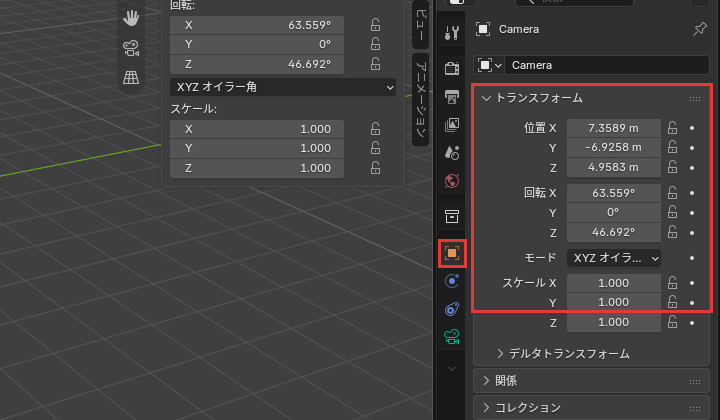Click the Camera object name field
Image resolution: width=720 pixels, height=420 pixels.
(x=607, y=65)
